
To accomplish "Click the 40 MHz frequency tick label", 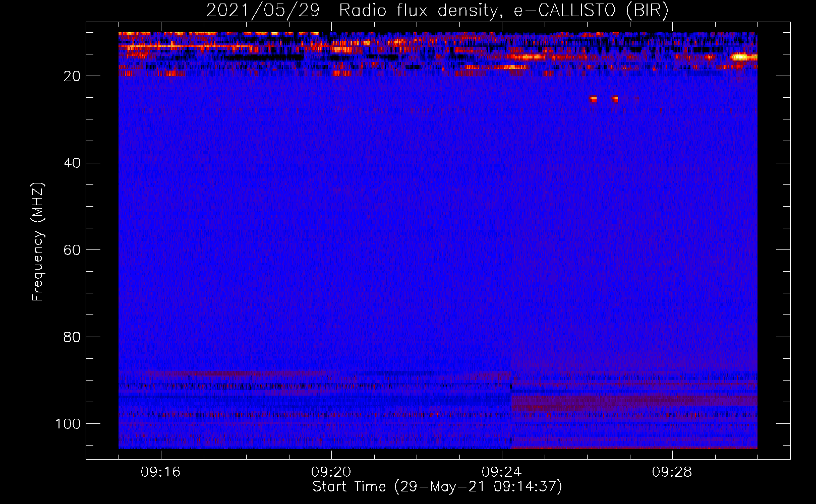I will [x=72, y=163].
